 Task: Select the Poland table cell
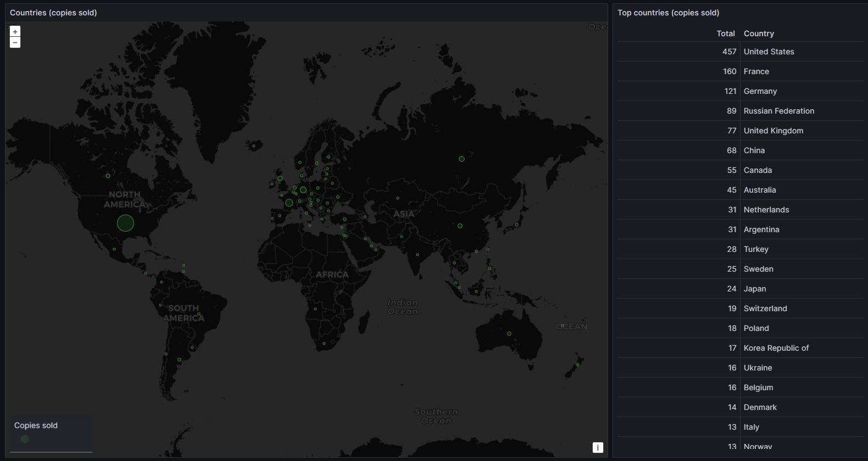click(802, 328)
